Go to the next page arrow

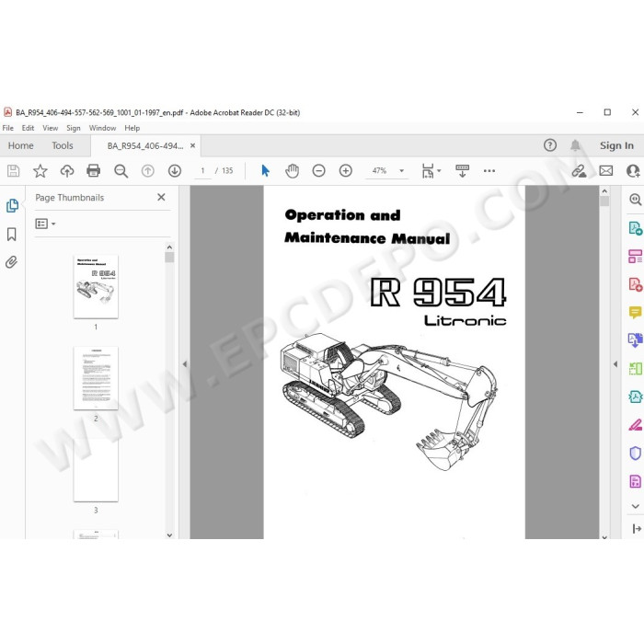[x=175, y=170]
